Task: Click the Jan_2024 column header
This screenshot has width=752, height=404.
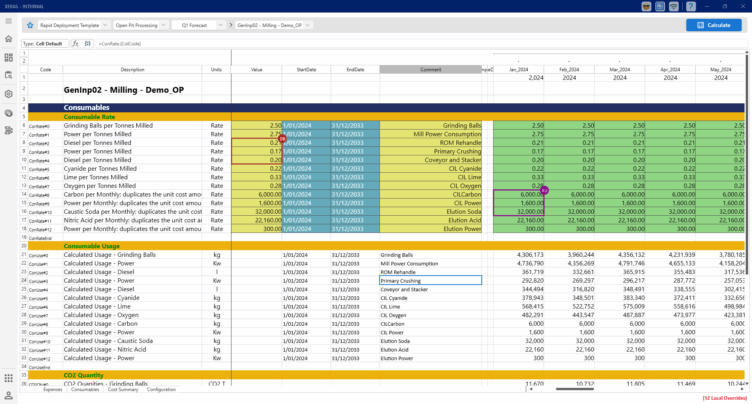Action: pos(518,70)
